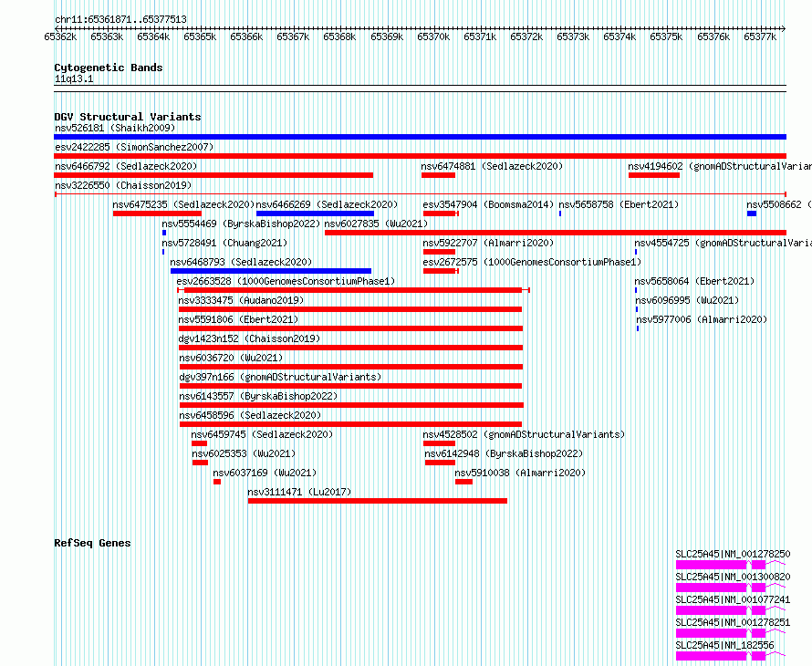The image size is (812, 666).
Task: Click nsv5591806 (Ebert2021) label
Action: (238, 319)
